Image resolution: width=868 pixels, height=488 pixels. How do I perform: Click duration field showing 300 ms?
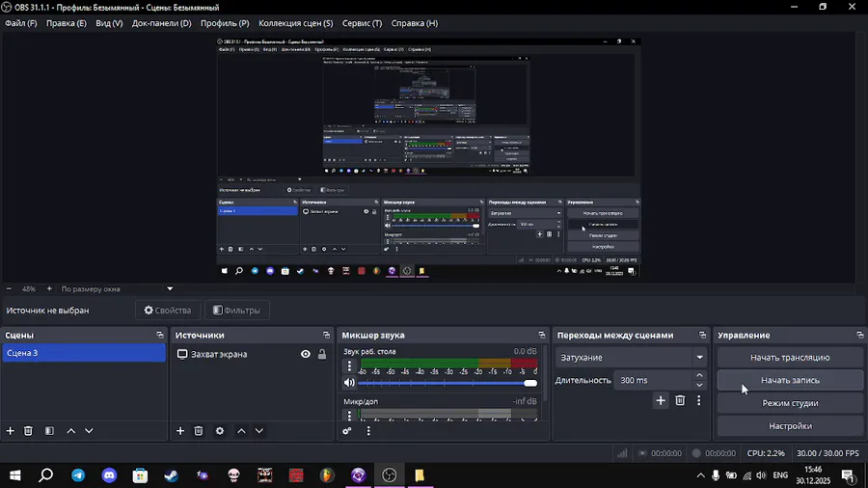[x=653, y=380]
